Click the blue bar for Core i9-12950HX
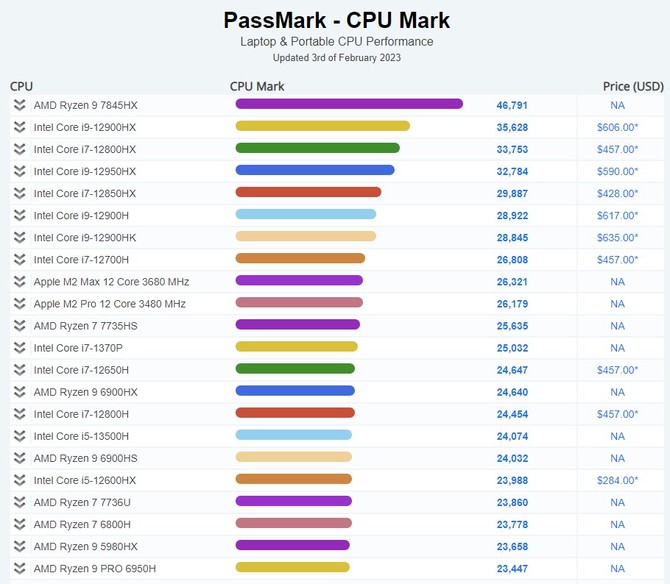The image size is (670, 584). [315, 170]
